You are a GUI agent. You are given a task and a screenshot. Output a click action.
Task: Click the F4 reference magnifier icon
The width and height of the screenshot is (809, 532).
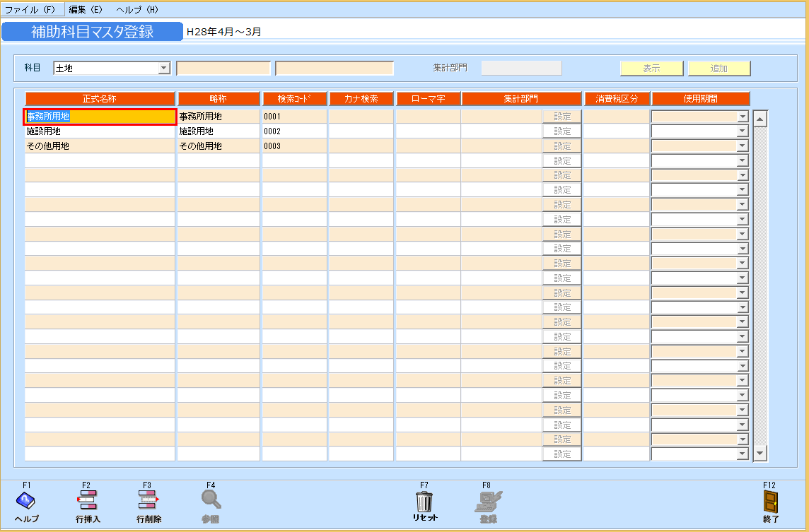click(211, 501)
